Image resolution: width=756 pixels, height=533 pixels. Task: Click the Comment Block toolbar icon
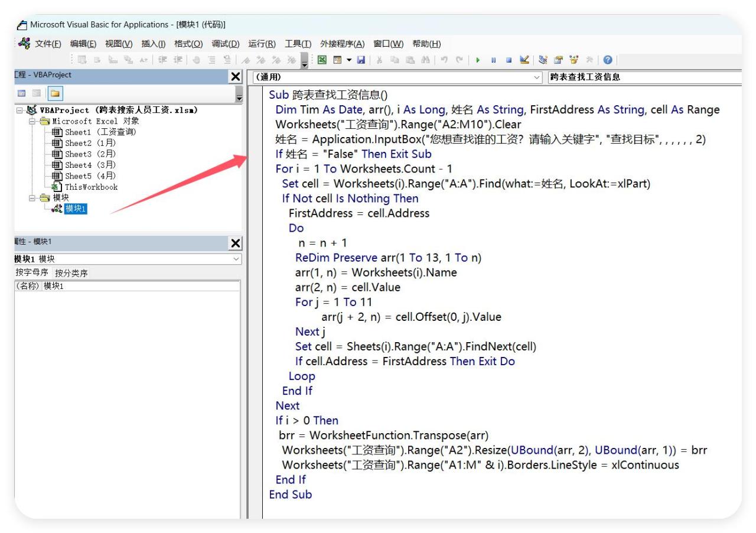[212, 60]
